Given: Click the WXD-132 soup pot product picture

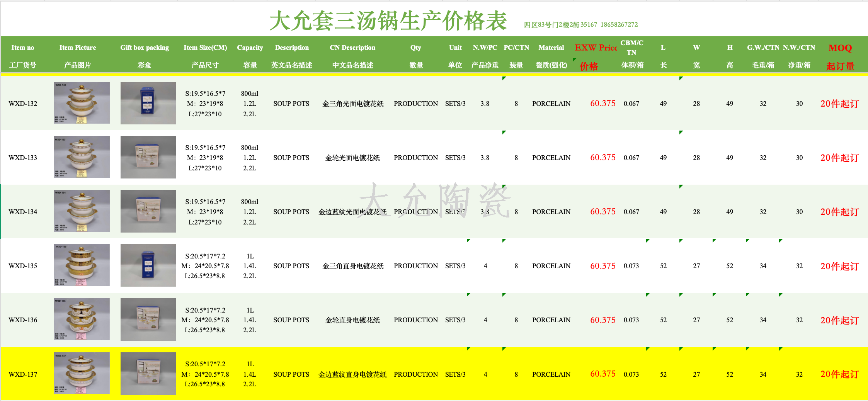Looking at the screenshot, I should (x=82, y=103).
